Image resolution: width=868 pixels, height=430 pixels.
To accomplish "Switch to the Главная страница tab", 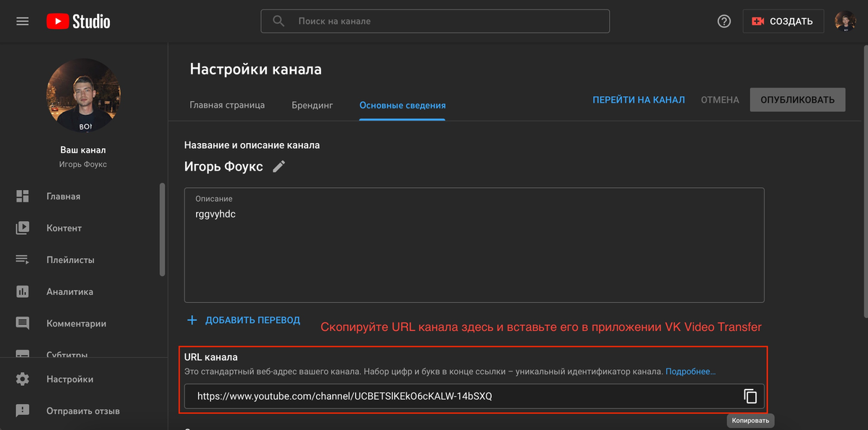I will click(x=227, y=105).
